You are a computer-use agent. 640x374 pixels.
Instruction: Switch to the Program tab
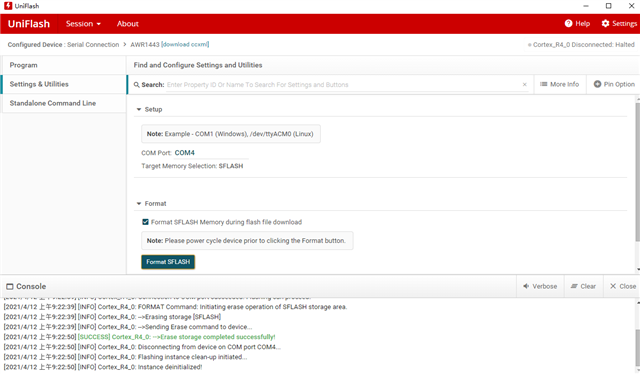pyautogui.click(x=64, y=65)
